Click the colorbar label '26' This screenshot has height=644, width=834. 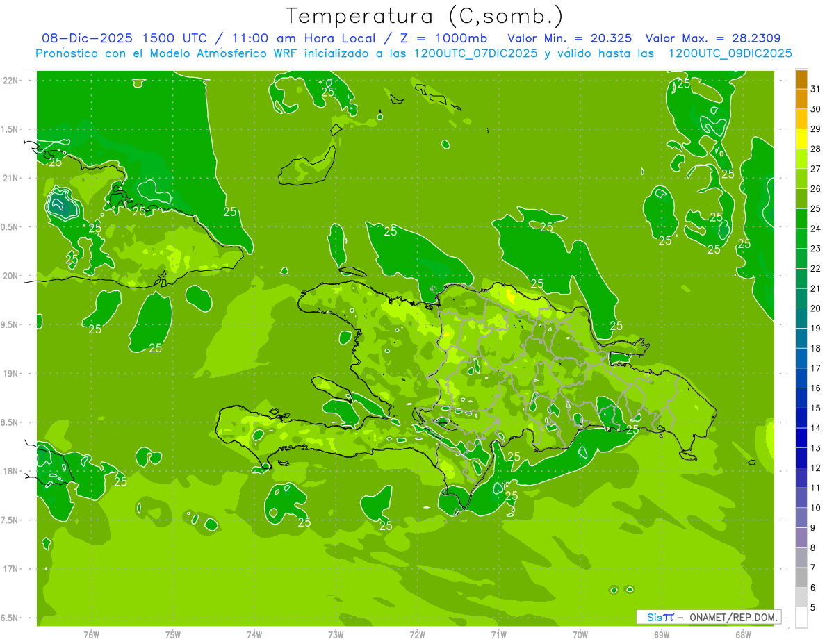tap(815, 188)
